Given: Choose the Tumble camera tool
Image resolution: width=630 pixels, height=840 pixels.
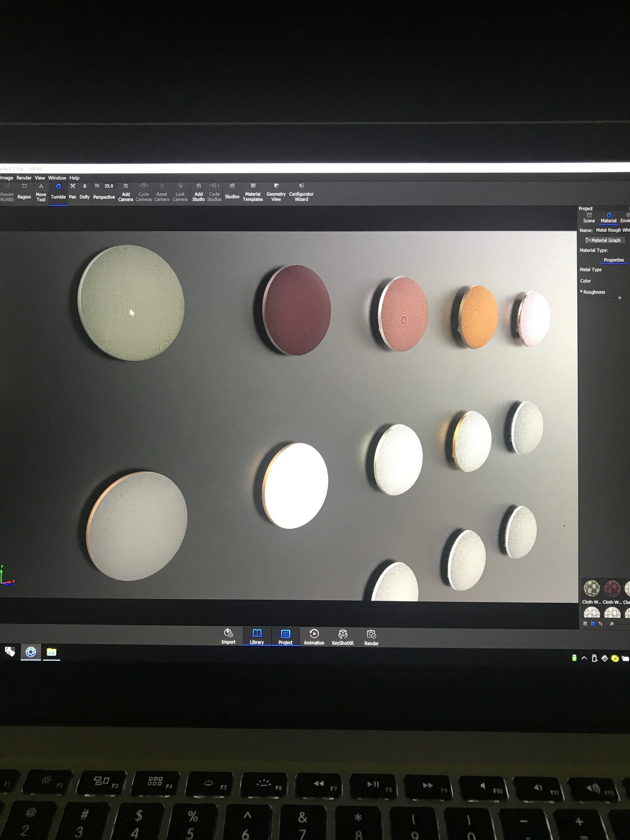Looking at the screenshot, I should pyautogui.click(x=58, y=192).
